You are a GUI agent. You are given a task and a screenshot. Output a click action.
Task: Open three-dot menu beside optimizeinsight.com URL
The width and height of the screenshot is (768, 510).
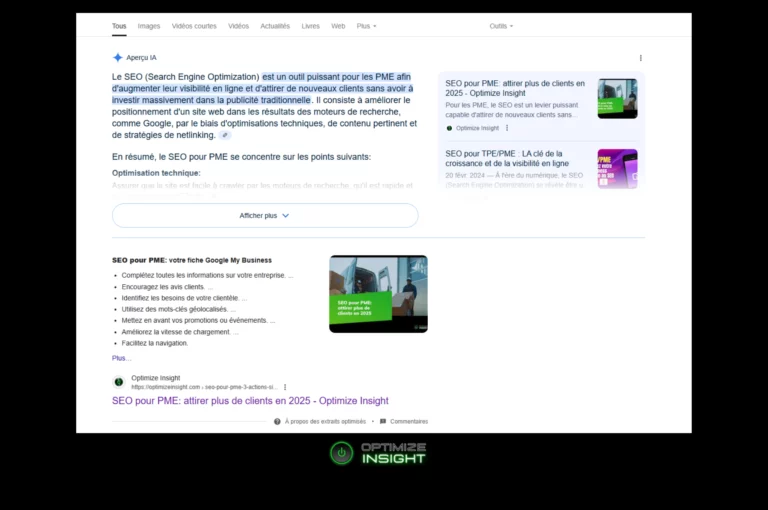[285, 387]
